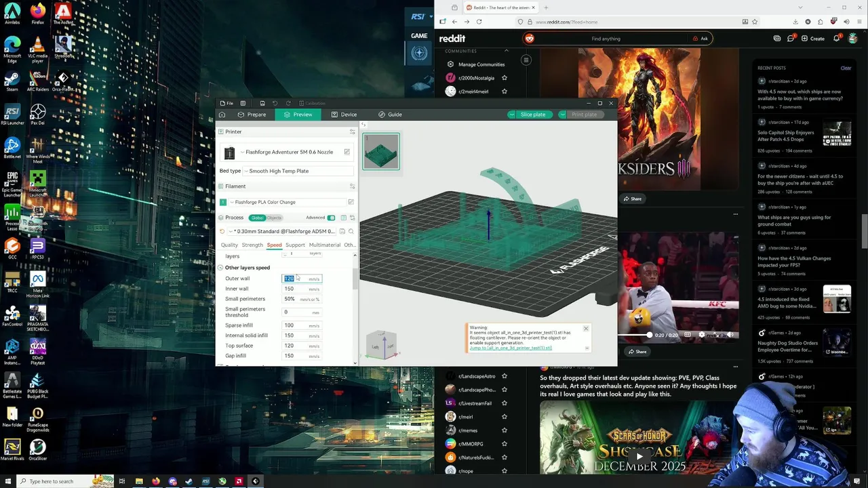The height and width of the screenshot is (488, 868).
Task: Click filament 1 color swatch
Action: click(x=222, y=202)
